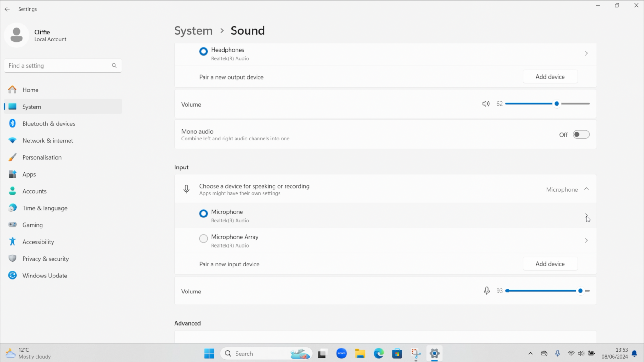Open Microphone device properties via chevron

(586, 216)
